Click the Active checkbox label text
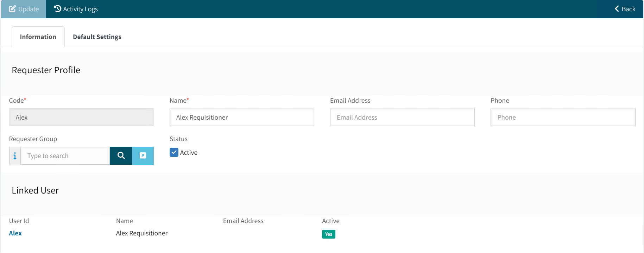Screen dimensions: 644x253 [189, 153]
